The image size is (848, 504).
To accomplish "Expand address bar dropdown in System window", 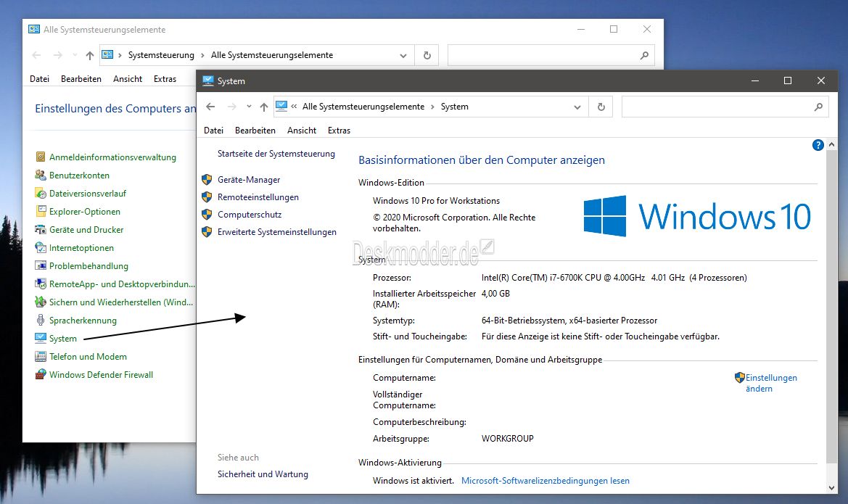I will [x=577, y=107].
